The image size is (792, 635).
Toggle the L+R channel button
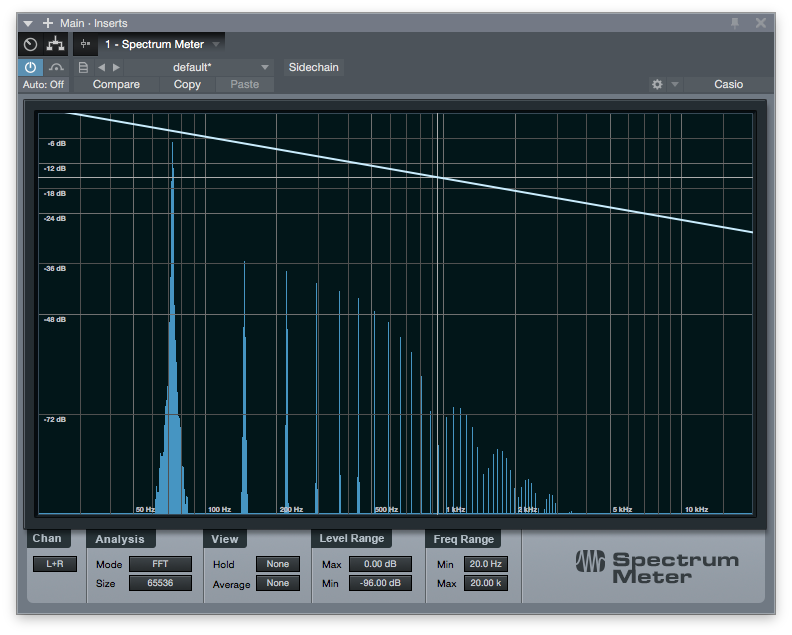(x=54, y=564)
